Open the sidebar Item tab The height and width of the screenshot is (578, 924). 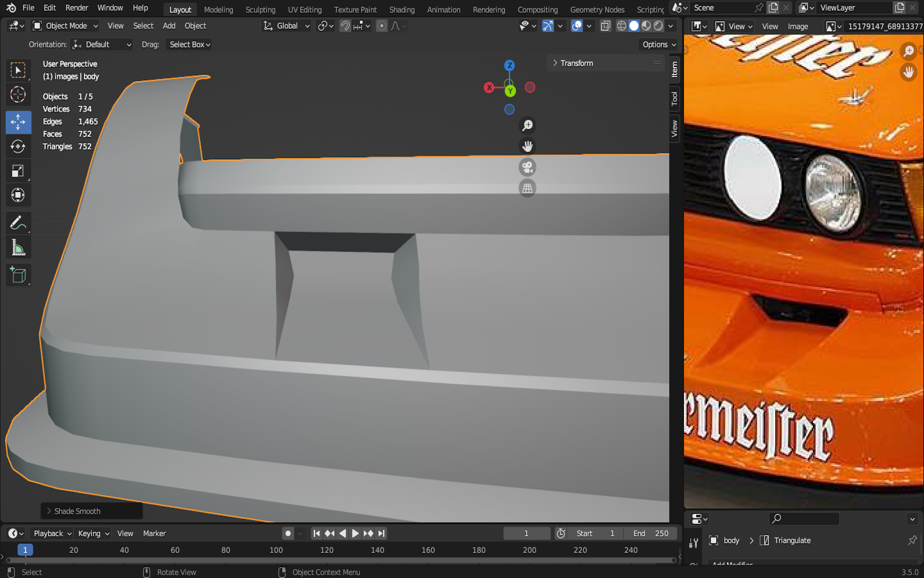tap(674, 69)
